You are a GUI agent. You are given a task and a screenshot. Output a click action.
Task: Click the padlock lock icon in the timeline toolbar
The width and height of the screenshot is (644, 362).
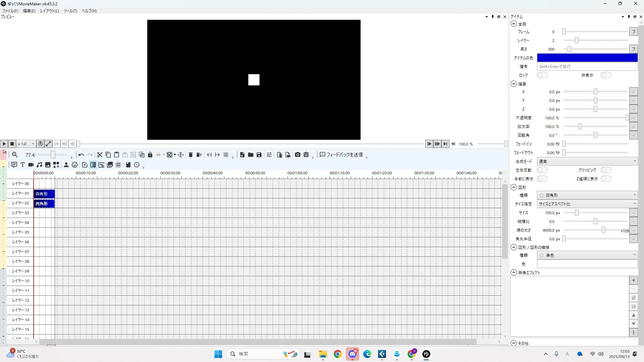150,155
